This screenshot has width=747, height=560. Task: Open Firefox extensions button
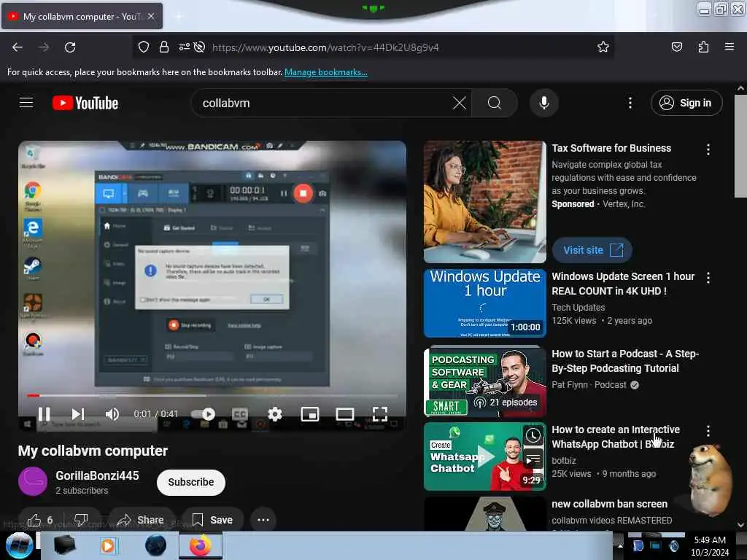[703, 47]
